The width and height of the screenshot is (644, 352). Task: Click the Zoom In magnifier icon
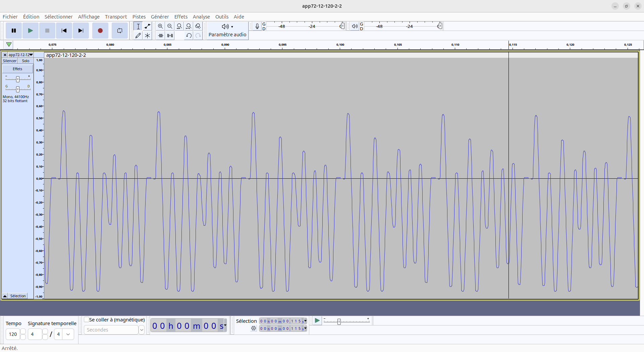coord(160,26)
